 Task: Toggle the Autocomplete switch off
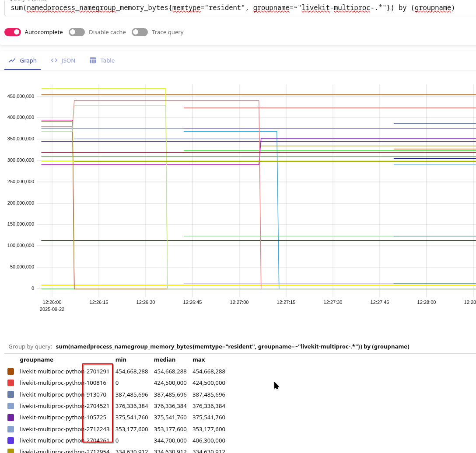[x=13, y=32]
